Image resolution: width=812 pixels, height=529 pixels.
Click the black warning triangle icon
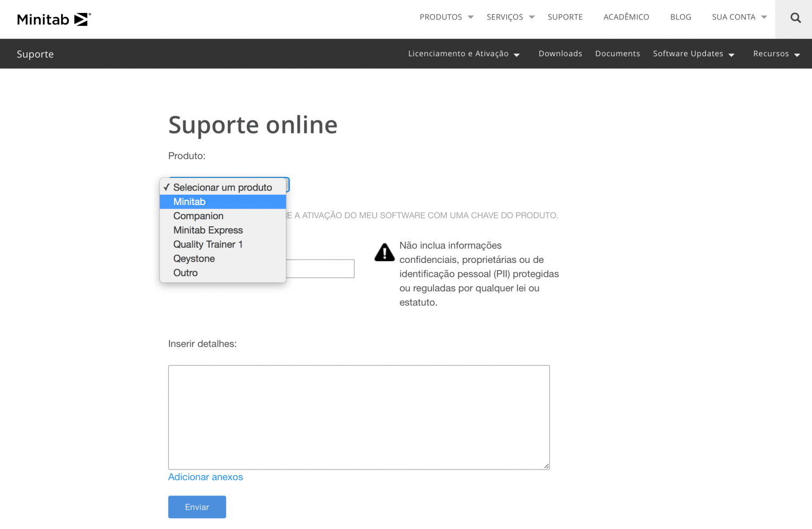coord(384,252)
